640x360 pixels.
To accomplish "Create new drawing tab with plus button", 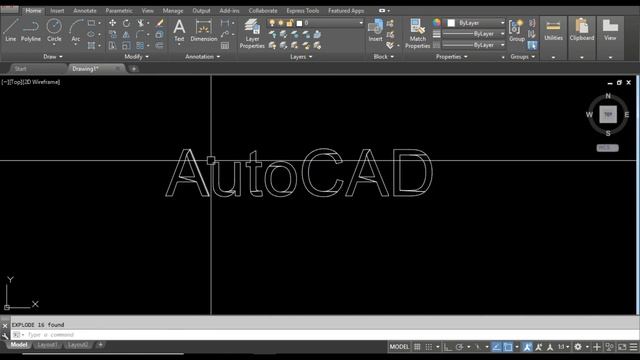I will click(133, 69).
